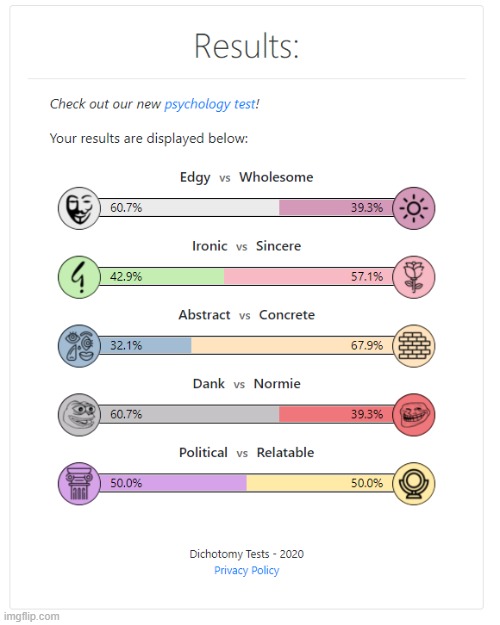The width and height of the screenshot is (500, 625).
Task: Click the 57.1% Sincere bar segment
Action: pos(309,277)
